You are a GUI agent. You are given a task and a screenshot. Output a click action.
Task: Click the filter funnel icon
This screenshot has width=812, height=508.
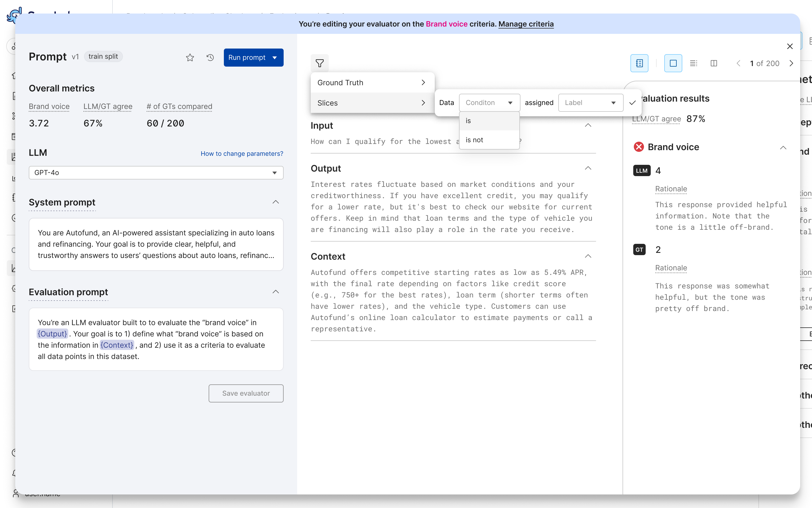tap(319, 63)
